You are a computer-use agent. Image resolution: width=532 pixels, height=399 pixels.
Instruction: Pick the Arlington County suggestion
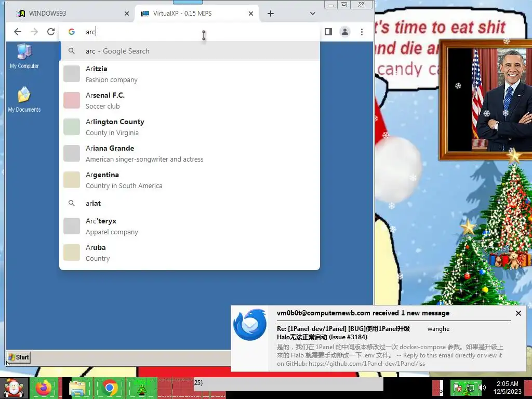(x=190, y=127)
